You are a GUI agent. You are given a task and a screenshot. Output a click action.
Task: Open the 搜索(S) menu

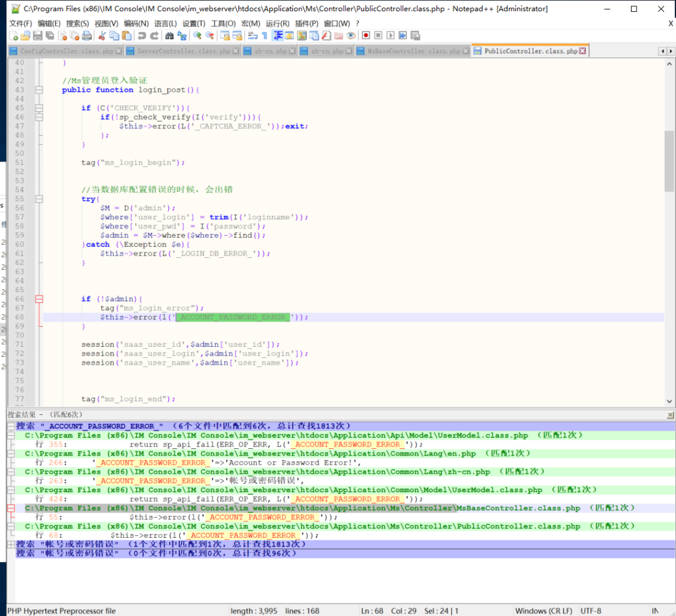[78, 23]
